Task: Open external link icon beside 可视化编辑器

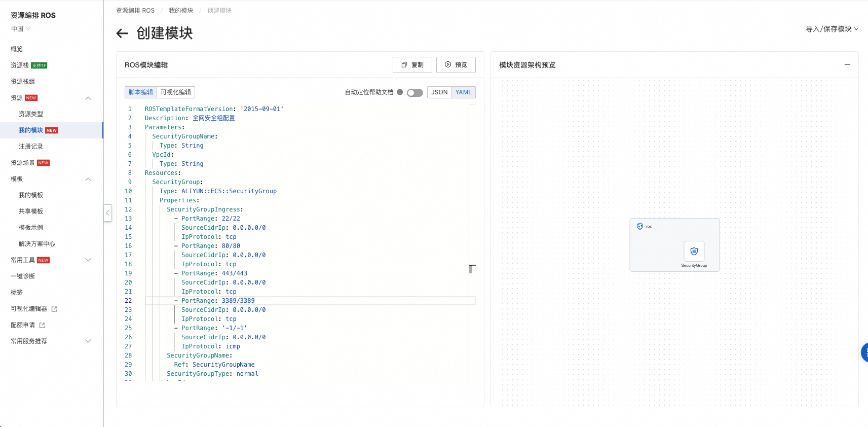Action: pyautogui.click(x=54, y=309)
